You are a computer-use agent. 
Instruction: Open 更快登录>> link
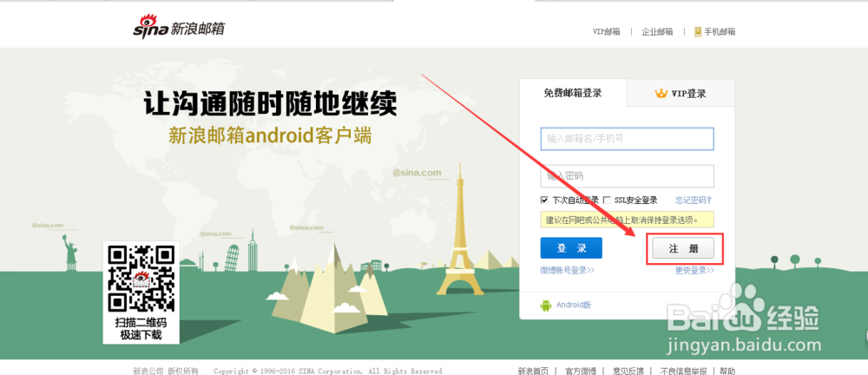point(694,270)
